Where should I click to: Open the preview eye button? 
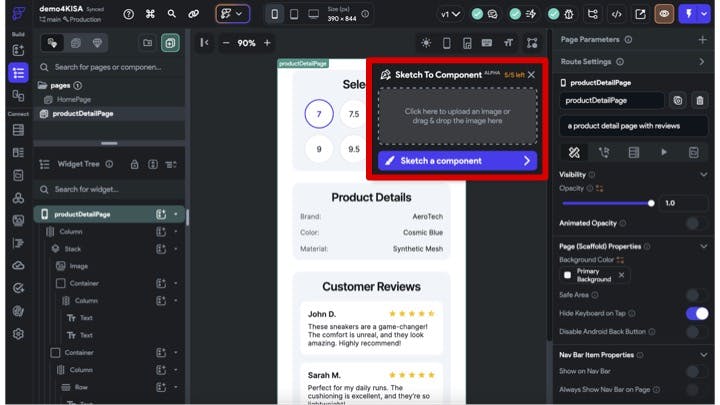pos(664,14)
